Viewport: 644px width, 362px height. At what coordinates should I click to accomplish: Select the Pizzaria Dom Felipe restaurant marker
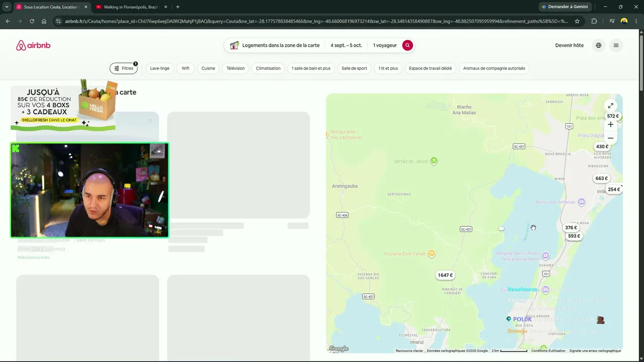[x=431, y=254]
